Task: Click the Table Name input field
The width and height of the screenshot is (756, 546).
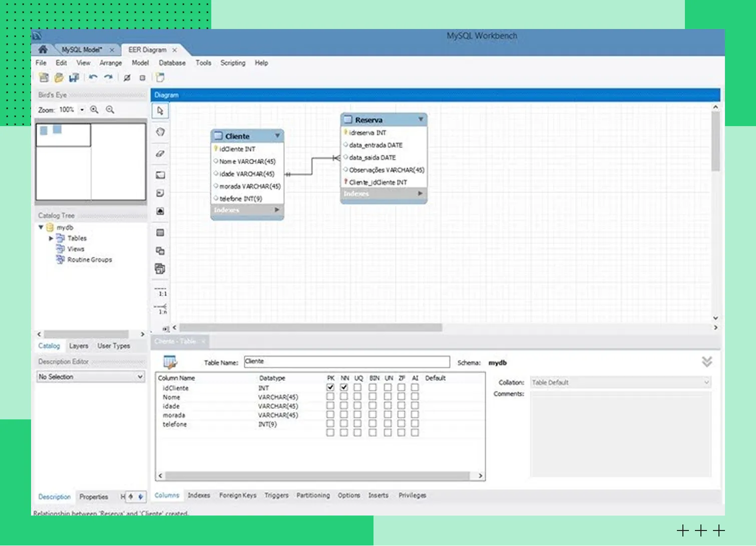Action: coord(346,361)
